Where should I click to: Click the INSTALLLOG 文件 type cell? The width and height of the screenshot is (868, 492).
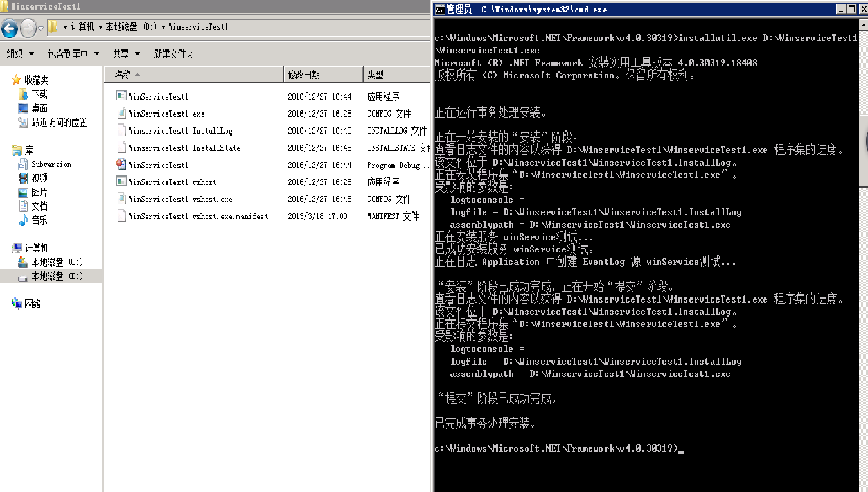(396, 130)
